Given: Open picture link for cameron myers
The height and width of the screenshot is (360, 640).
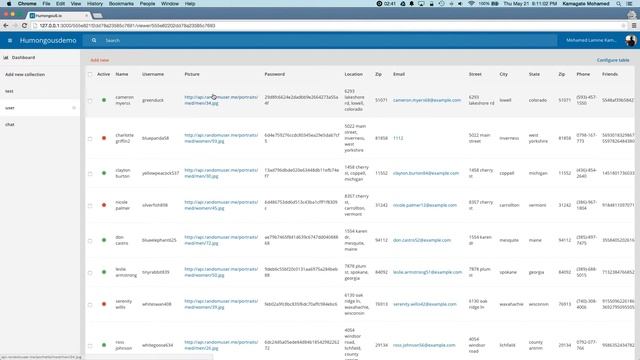Looking at the screenshot, I should point(221,100).
